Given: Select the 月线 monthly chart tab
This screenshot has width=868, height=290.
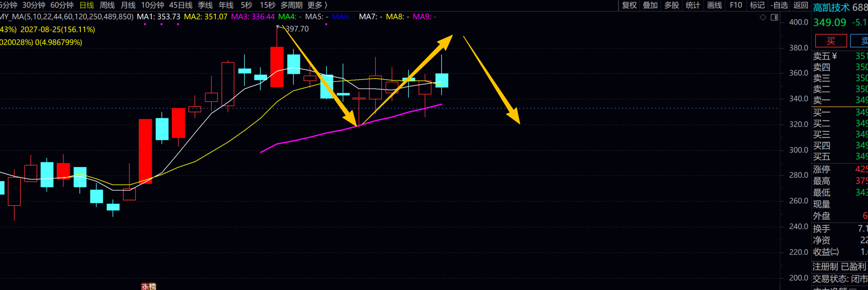Looking at the screenshot, I should (128, 5).
